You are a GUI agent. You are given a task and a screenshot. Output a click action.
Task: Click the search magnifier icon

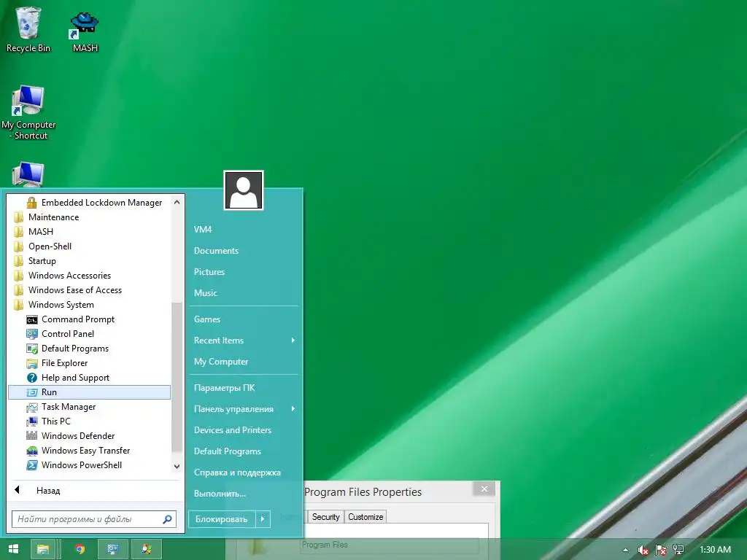[167, 519]
